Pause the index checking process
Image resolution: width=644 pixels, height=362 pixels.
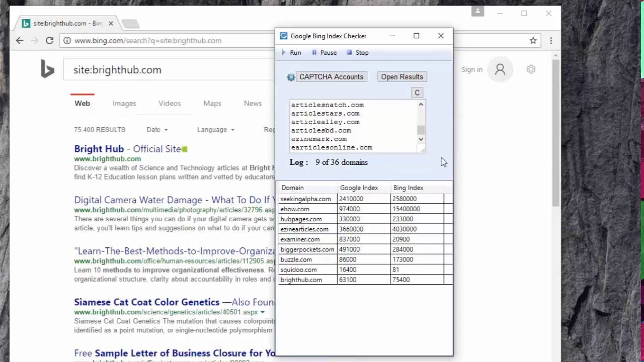click(324, 53)
